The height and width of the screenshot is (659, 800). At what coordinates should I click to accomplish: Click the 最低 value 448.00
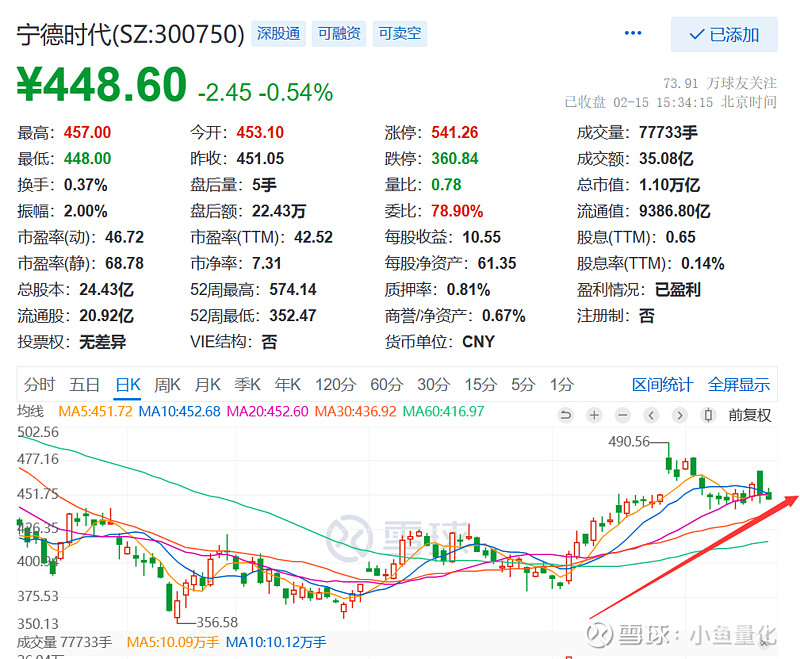tap(87, 159)
